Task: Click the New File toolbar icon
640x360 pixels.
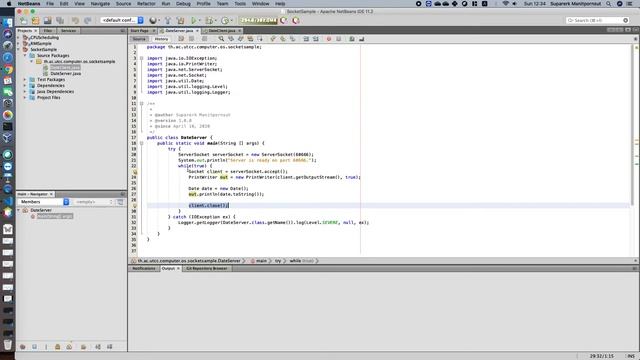Action: 24,20
